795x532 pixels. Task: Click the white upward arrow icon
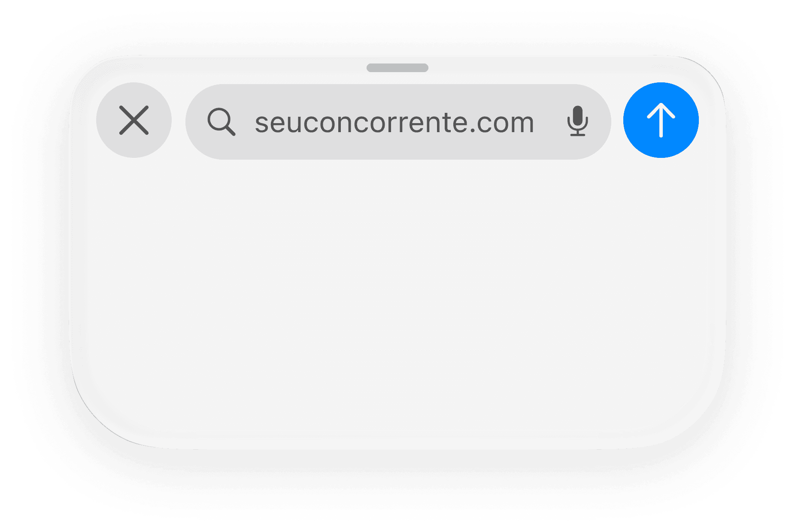click(x=661, y=120)
